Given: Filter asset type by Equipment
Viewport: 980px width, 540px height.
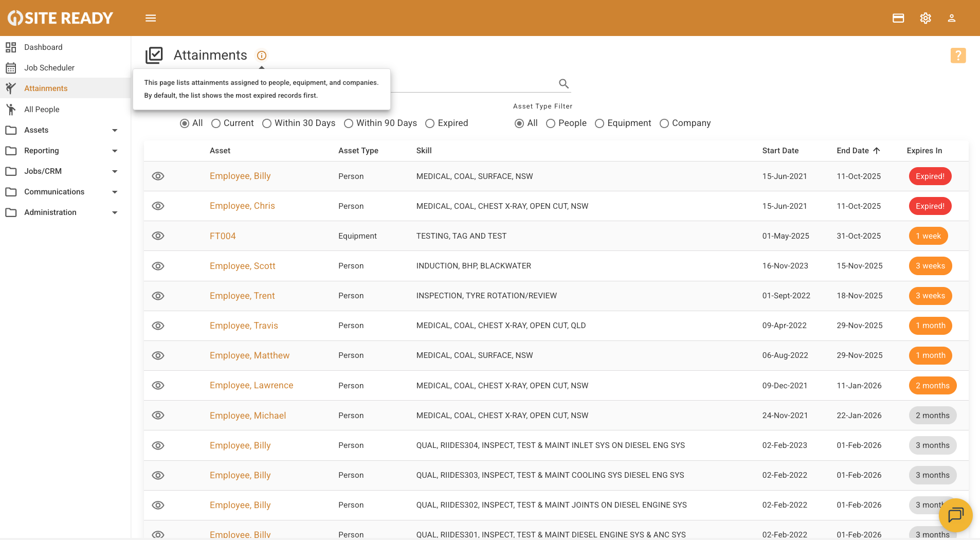Looking at the screenshot, I should [x=600, y=123].
